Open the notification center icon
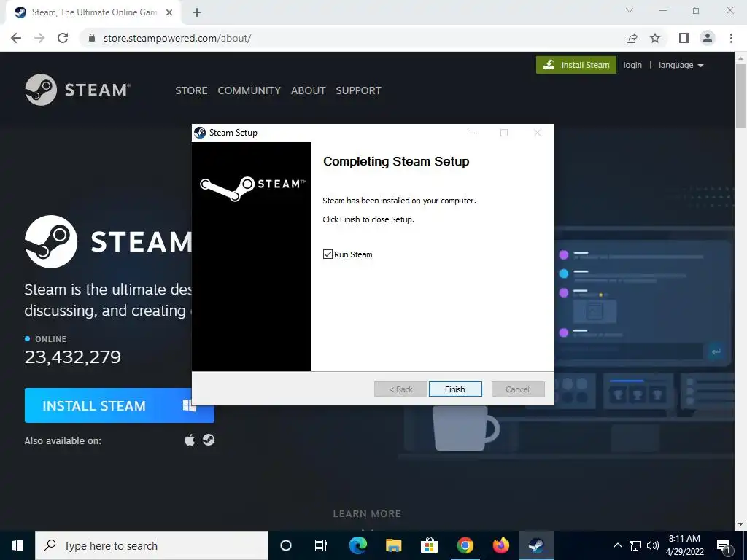This screenshot has width=747, height=560. pyautogui.click(x=724, y=546)
